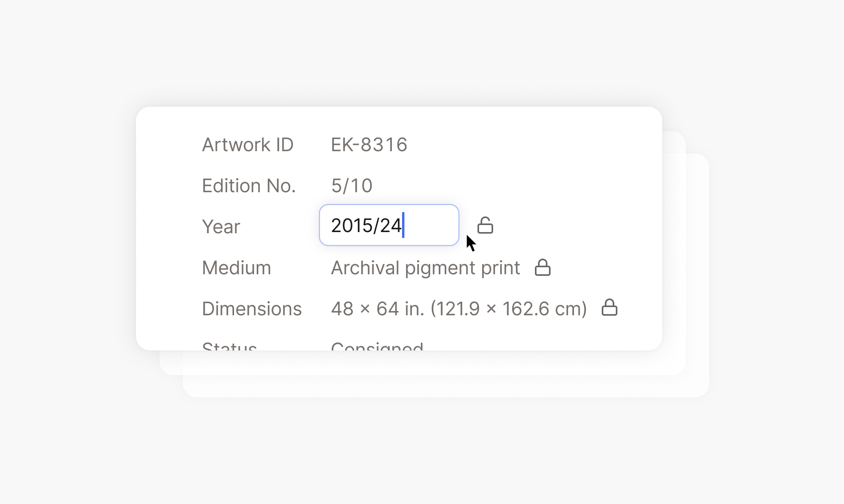Unlock the Dimensions field via its padlock icon

click(x=610, y=307)
